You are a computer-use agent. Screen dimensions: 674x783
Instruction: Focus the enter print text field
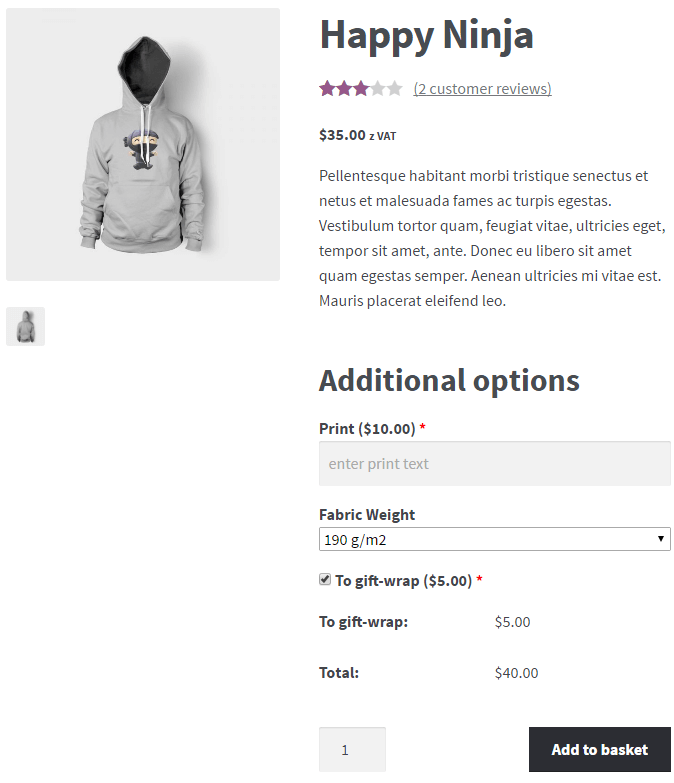(x=494, y=463)
